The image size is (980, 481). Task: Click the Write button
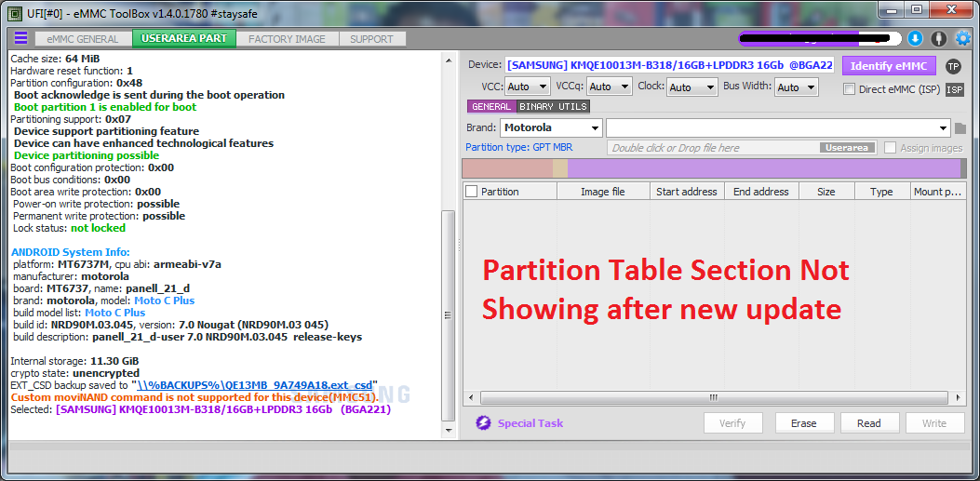(x=934, y=423)
